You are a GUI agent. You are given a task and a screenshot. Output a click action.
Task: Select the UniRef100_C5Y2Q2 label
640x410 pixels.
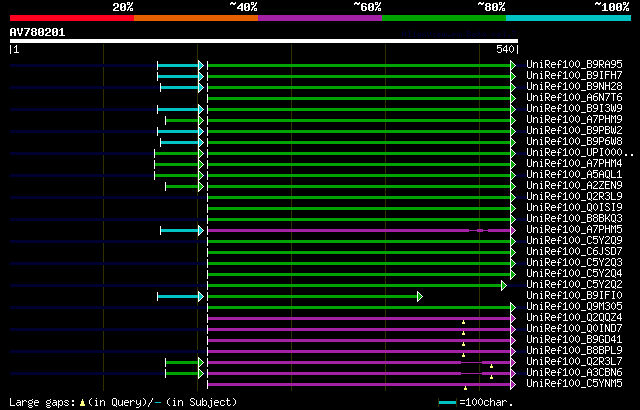click(574, 285)
